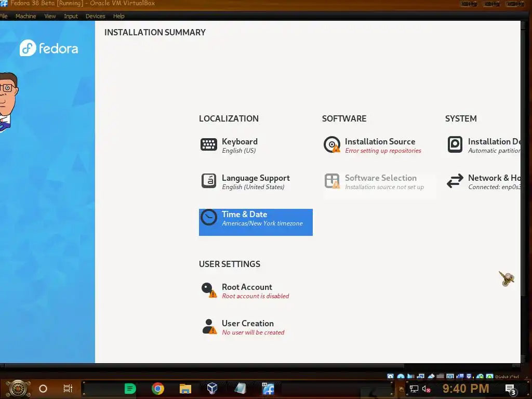Click "English (US)" under Keyboard
532x399 pixels.
[239, 151]
